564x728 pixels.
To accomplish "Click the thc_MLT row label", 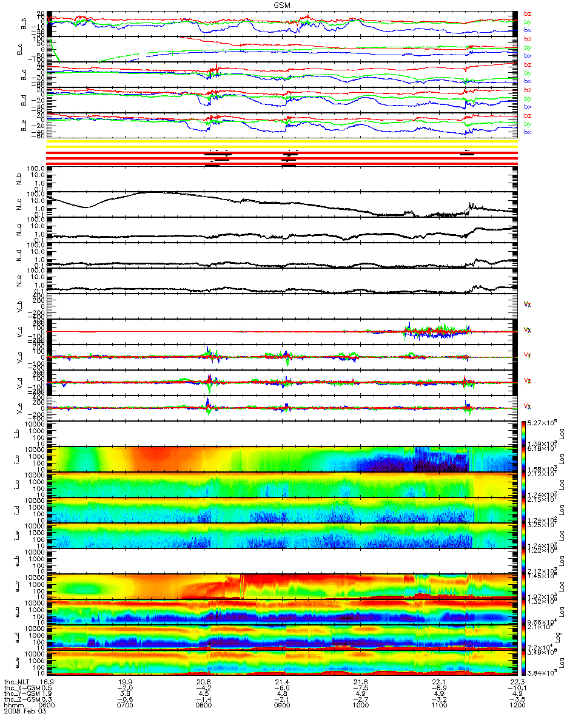I will point(16,681).
